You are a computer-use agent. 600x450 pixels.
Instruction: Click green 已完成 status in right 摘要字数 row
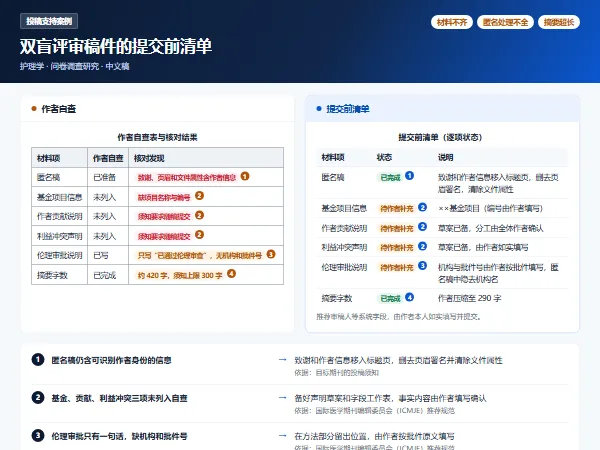(x=390, y=298)
